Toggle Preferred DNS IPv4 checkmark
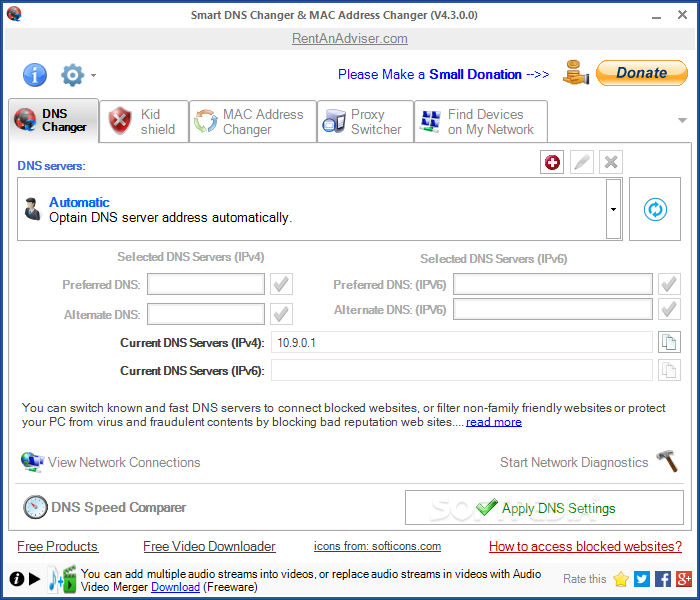The height and width of the screenshot is (600, 700). (x=281, y=284)
